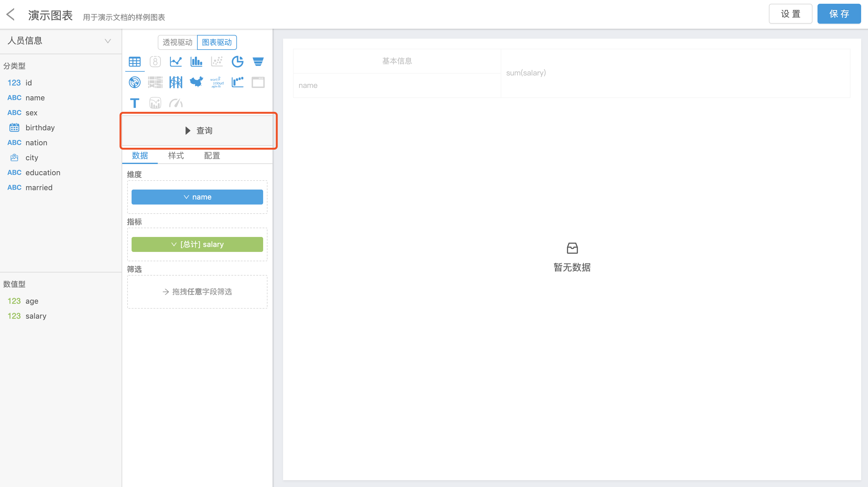868x487 pixels.
Task: Open the name dimension field dropdown
Action: coord(197,197)
